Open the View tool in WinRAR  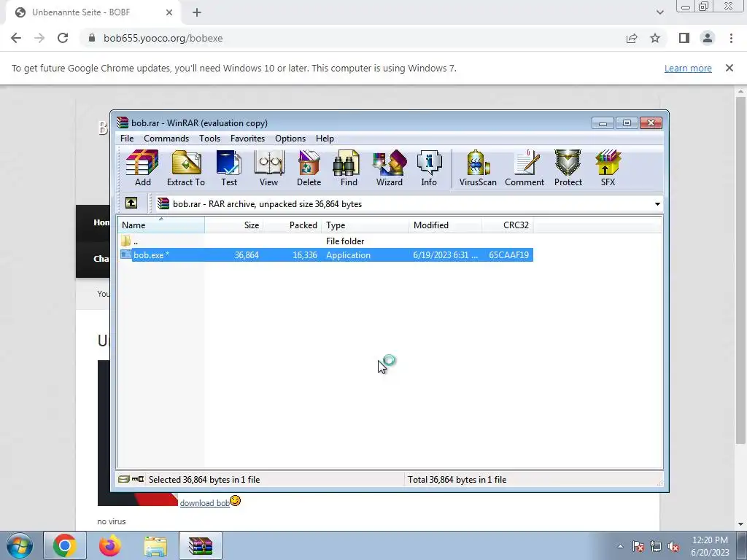(x=268, y=168)
